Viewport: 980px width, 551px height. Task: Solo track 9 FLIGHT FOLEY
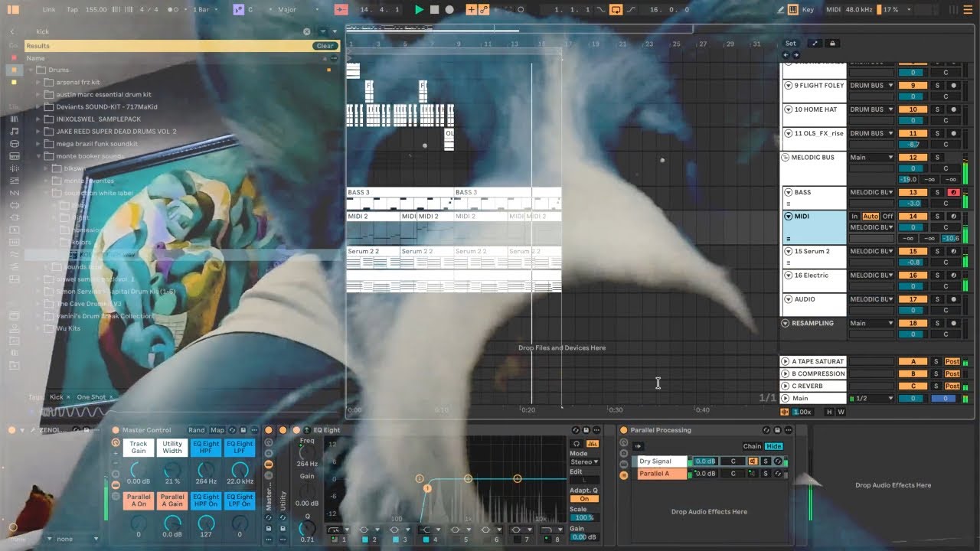click(936, 86)
